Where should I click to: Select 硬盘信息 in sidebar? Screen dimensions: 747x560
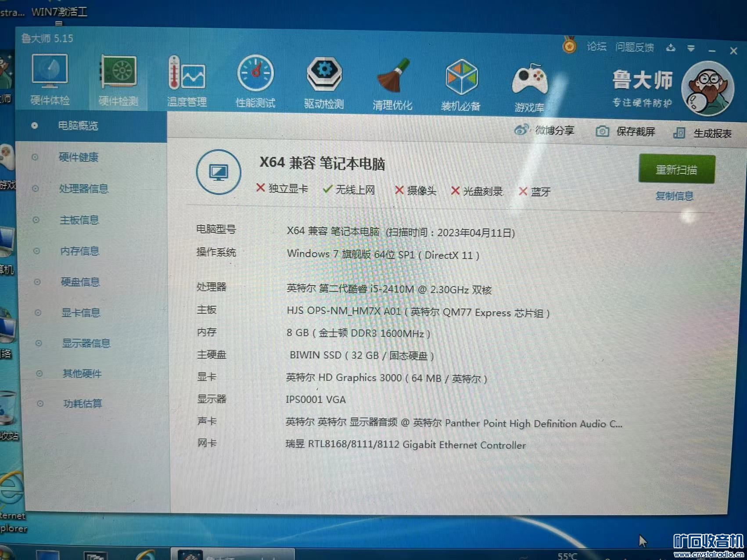click(80, 282)
